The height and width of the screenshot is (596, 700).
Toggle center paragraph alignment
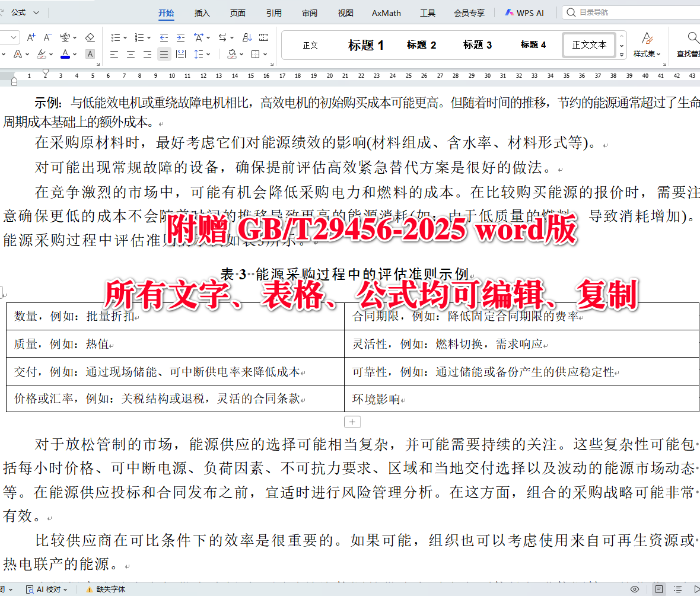point(131,55)
